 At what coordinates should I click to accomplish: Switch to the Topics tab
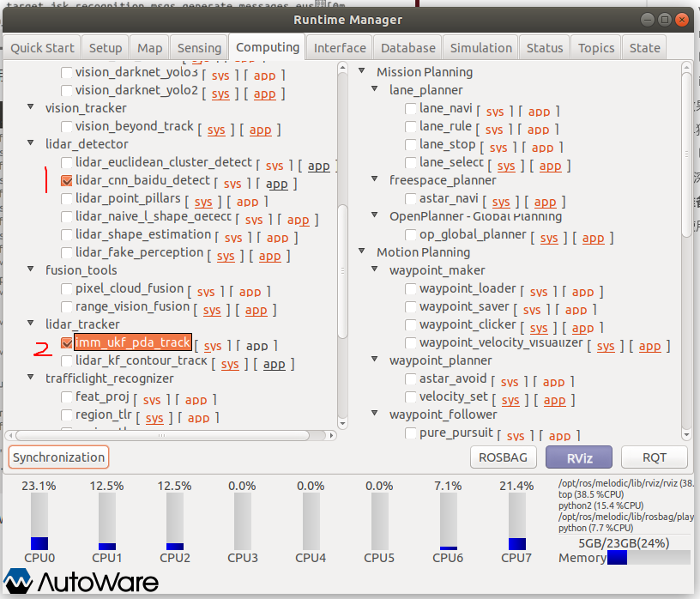point(596,48)
